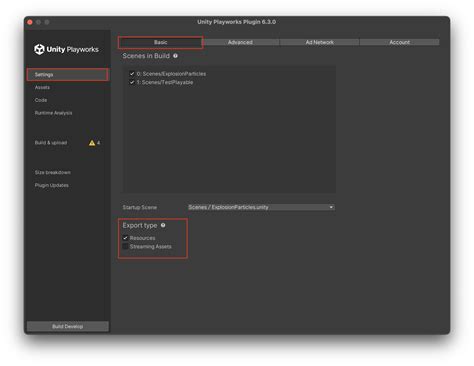The image size is (474, 366).
Task: Click the warning triangle beside Build & upload
Action: pyautogui.click(x=92, y=143)
